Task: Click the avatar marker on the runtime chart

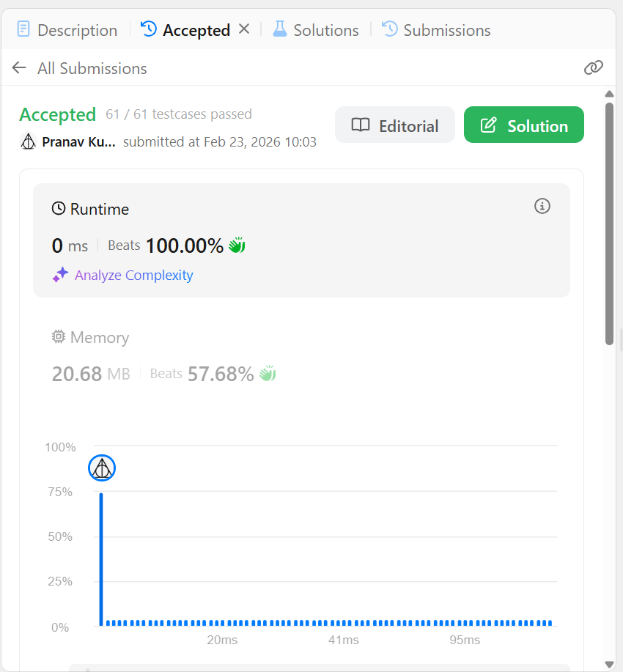Action: tap(102, 468)
